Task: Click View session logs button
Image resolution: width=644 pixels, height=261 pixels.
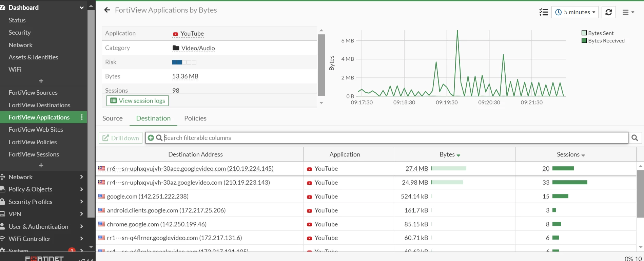Action: pyautogui.click(x=138, y=101)
